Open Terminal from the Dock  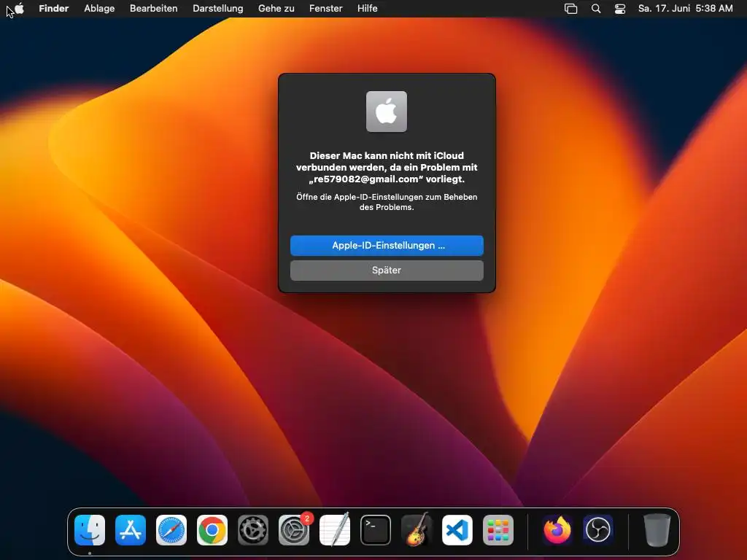376,530
